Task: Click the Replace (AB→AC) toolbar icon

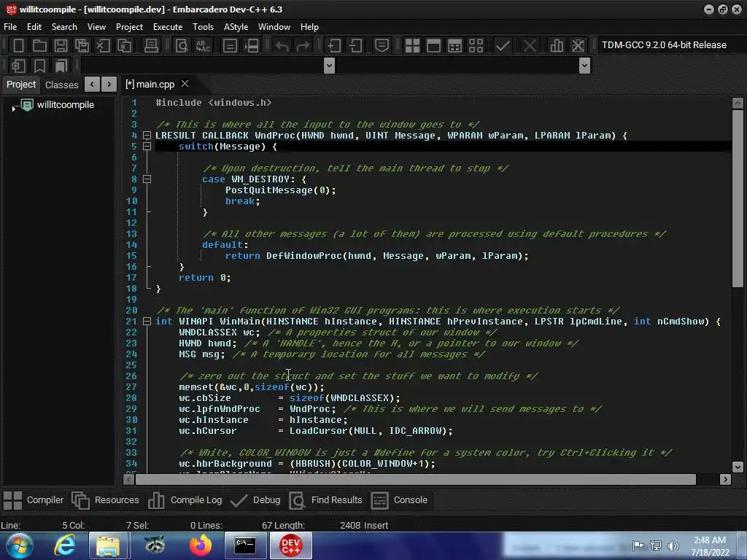Action: coord(203,45)
